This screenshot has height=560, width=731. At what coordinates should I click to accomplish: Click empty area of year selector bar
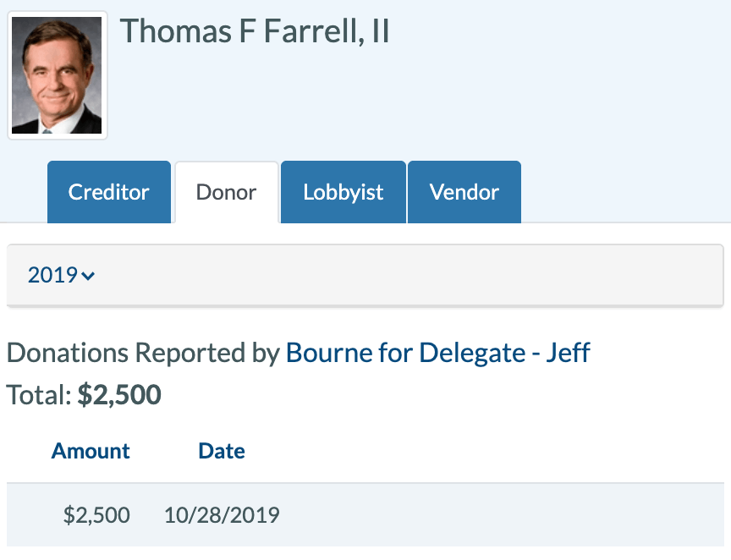[410, 275]
